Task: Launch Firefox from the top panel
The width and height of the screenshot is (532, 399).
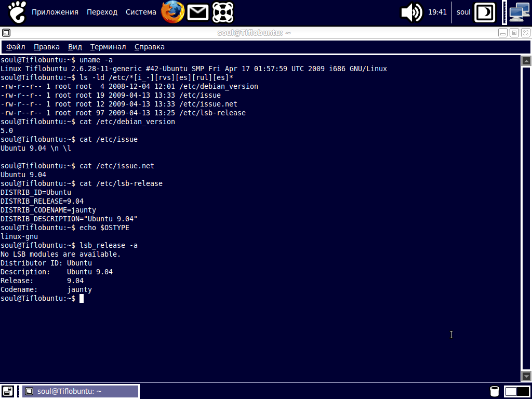Action: coord(172,12)
